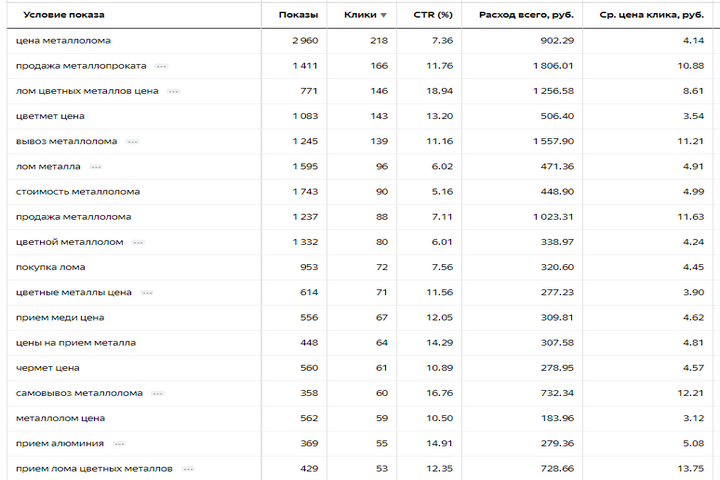Sort table by Расход всего, руб. header
Image resolution: width=720 pixels, height=480 pixels.
[x=526, y=15]
